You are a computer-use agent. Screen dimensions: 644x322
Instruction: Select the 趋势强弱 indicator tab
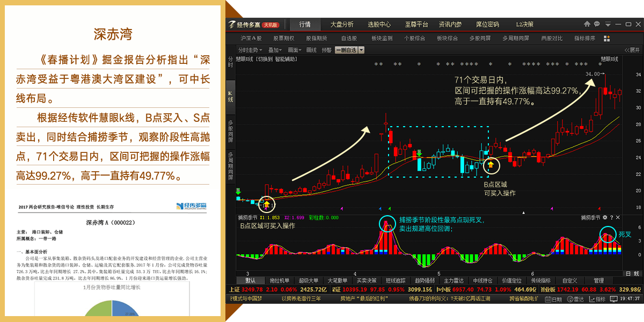[x=425, y=281]
